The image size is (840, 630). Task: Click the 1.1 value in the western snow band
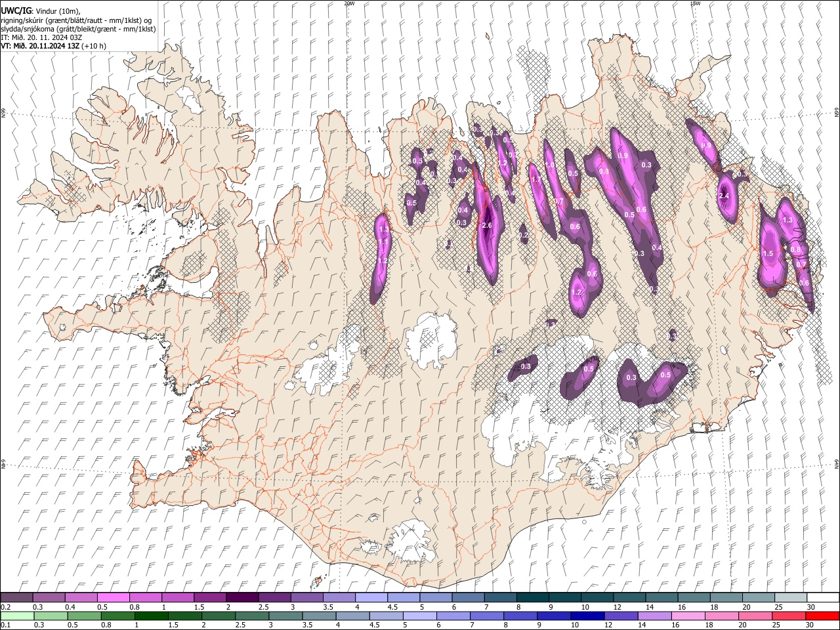(383, 243)
